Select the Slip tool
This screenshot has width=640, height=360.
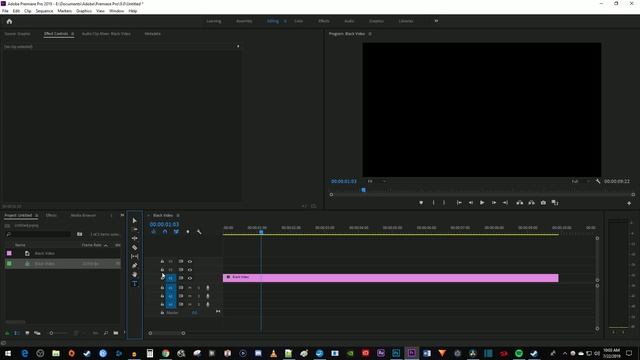point(135,256)
